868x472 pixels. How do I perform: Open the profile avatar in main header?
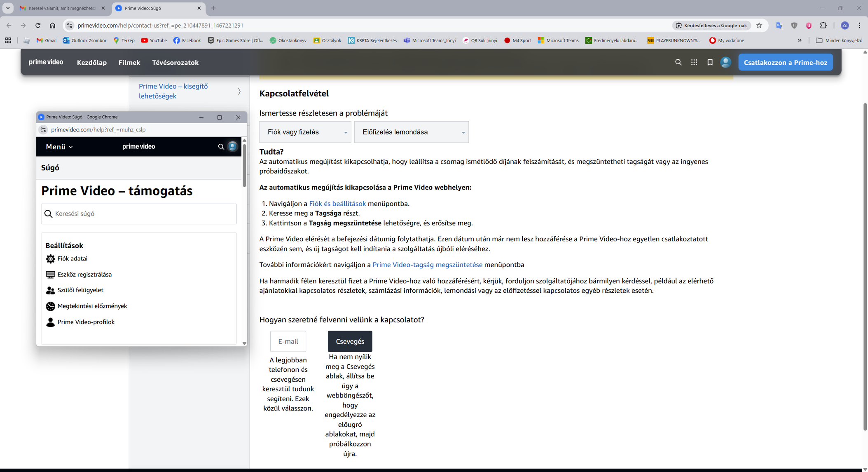click(725, 62)
